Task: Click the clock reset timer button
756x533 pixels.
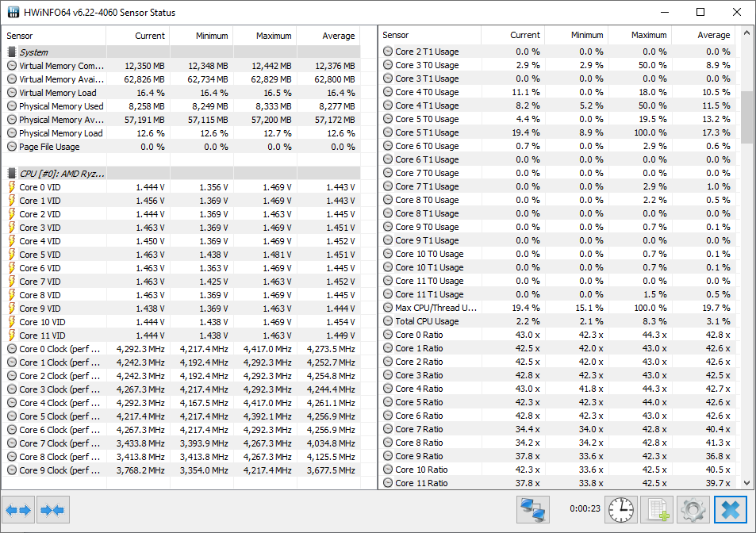Action: [x=621, y=510]
